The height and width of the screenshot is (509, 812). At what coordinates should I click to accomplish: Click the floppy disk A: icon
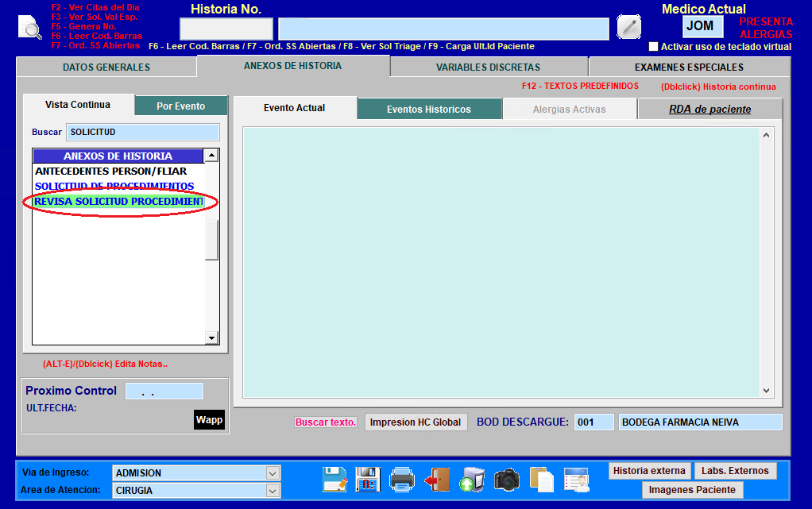[x=368, y=479]
